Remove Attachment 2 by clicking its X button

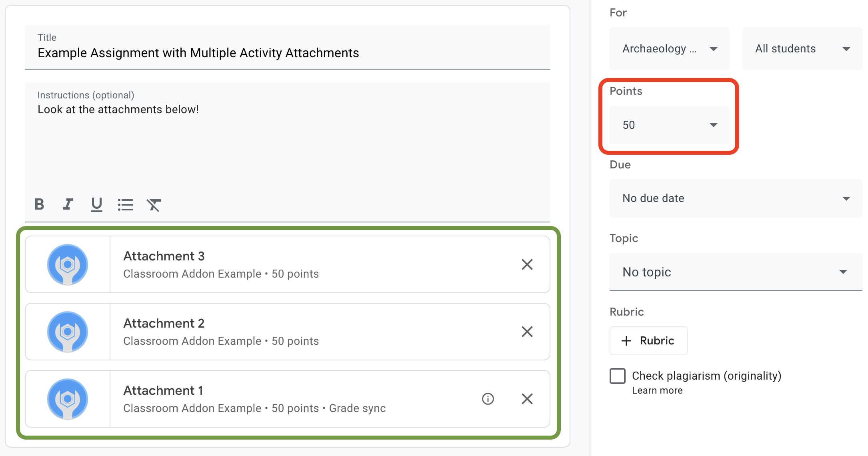[x=527, y=332]
